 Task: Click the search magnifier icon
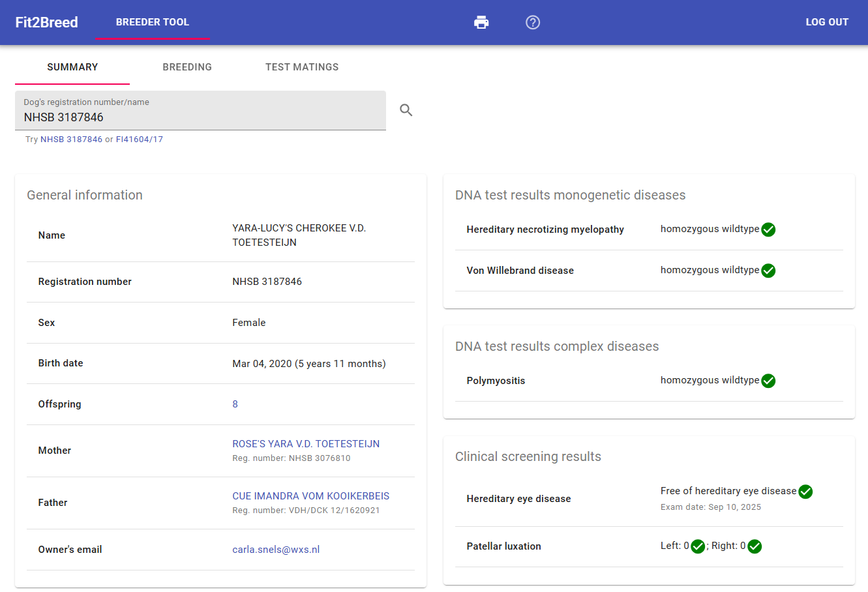pyautogui.click(x=406, y=110)
